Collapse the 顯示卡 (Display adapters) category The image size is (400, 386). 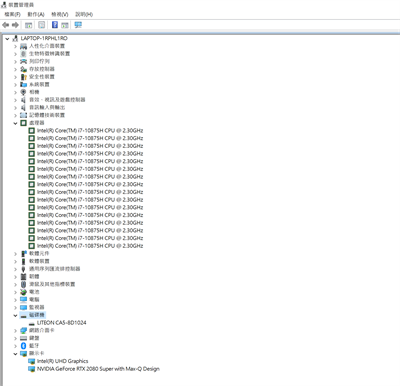pos(15,354)
